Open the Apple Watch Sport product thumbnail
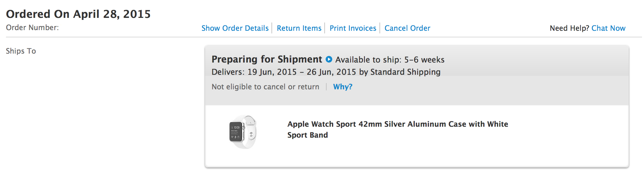Viewport: 644px width, 180px height. click(x=243, y=132)
